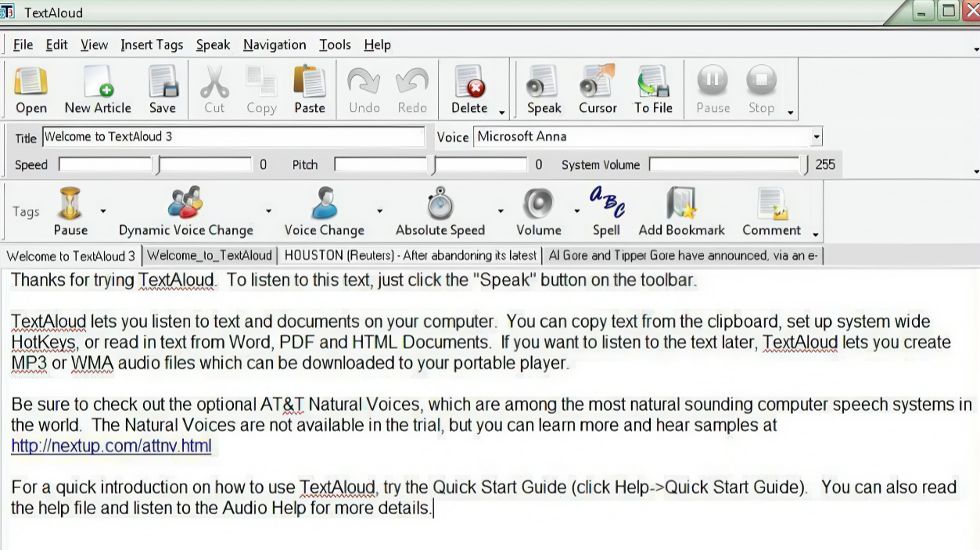This screenshot has height=550, width=980.
Task: Convert text To File
Action: [653, 90]
